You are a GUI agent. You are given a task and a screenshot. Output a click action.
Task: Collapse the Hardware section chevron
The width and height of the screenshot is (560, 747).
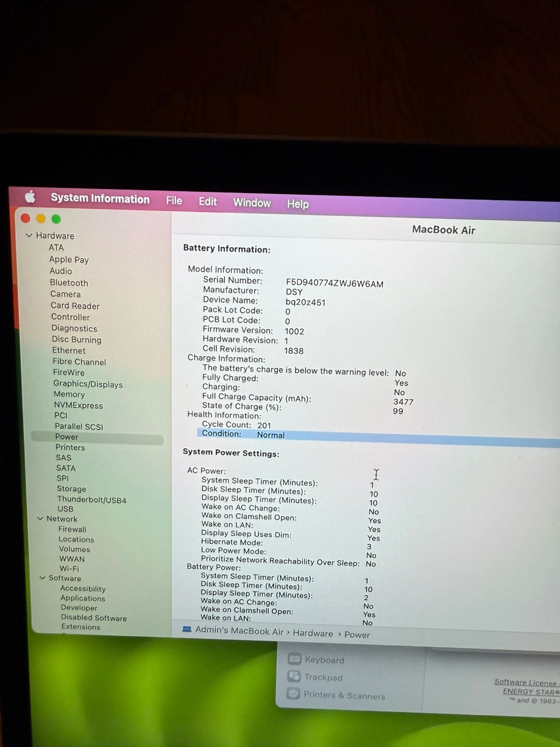pyautogui.click(x=29, y=236)
